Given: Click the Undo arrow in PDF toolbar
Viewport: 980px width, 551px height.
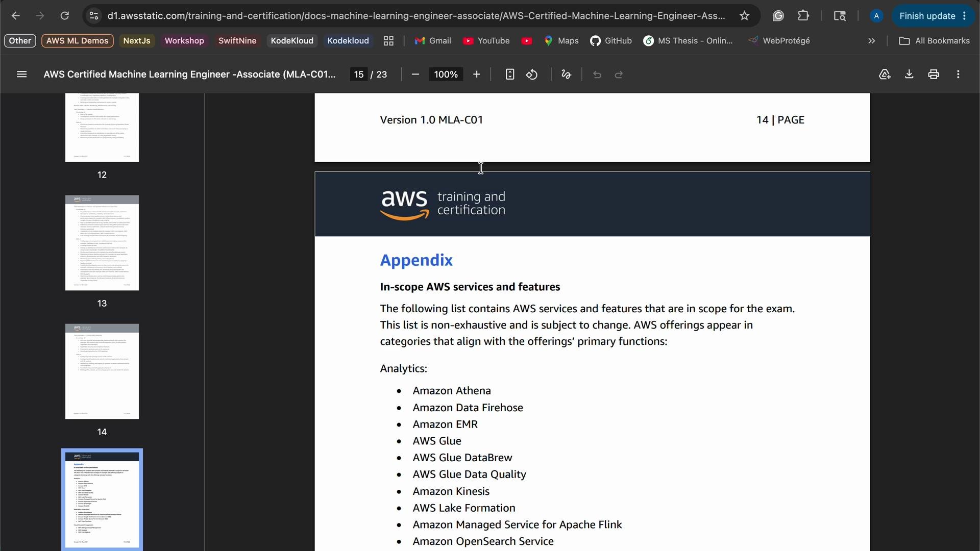Looking at the screenshot, I should click(x=597, y=74).
